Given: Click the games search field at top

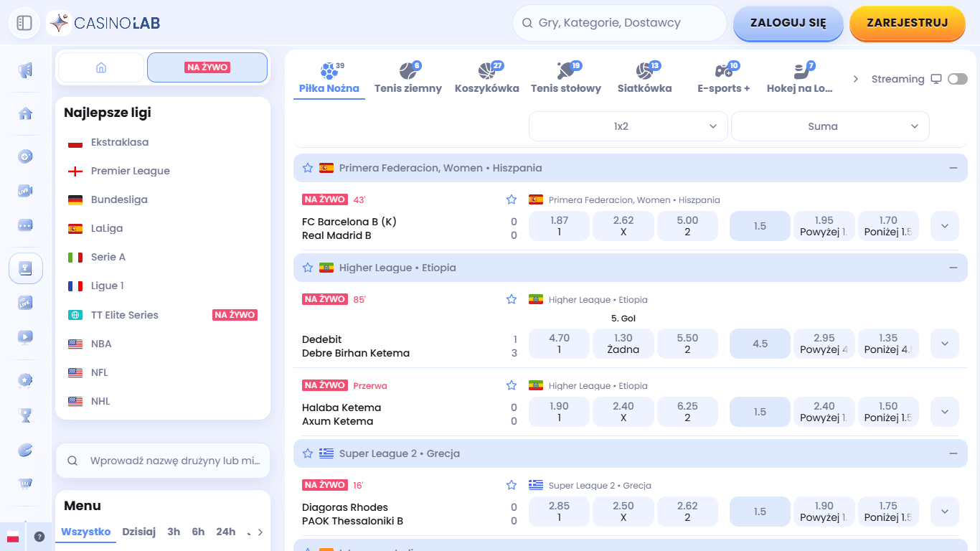Looking at the screenshot, I should pyautogui.click(x=620, y=23).
